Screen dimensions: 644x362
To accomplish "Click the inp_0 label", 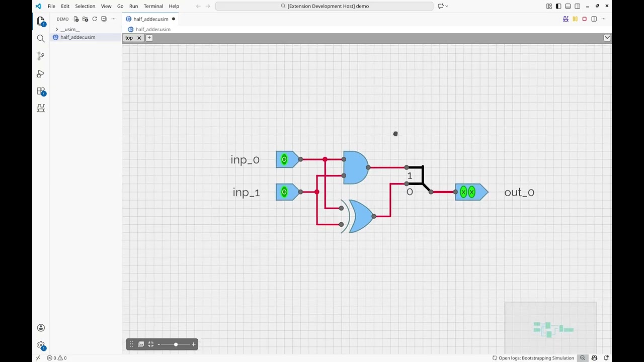I will 245,160.
